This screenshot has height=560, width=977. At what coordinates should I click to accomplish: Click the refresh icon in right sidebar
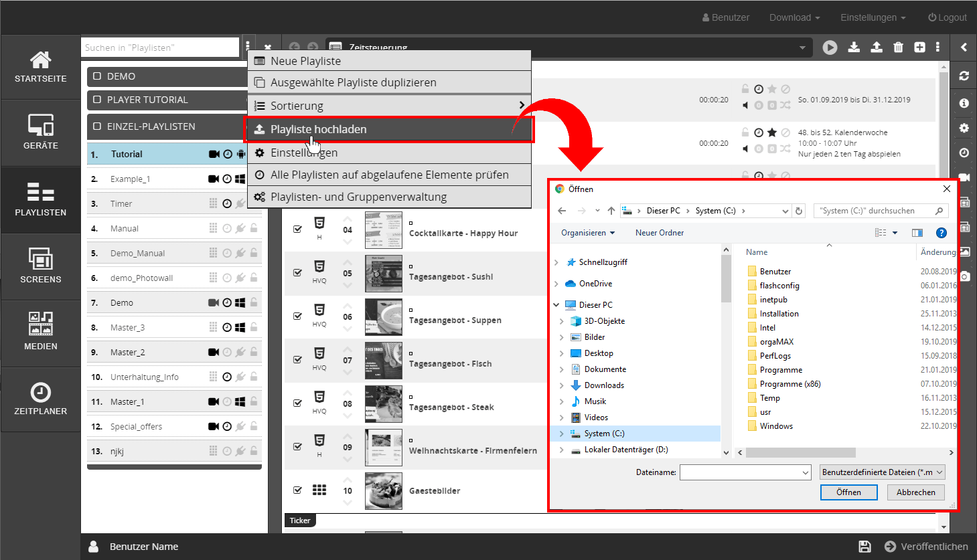tap(964, 76)
